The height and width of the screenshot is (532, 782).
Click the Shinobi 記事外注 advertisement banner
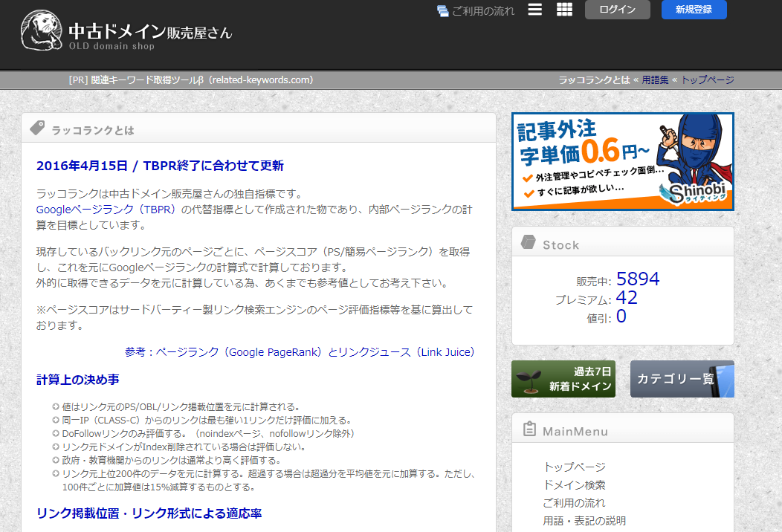[622, 161]
